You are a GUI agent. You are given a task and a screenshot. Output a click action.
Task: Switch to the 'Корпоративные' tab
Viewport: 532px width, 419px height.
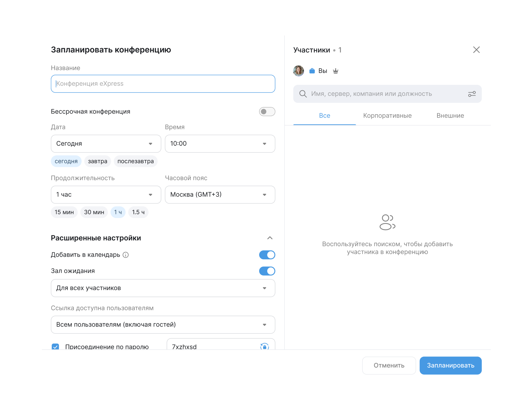(x=387, y=116)
